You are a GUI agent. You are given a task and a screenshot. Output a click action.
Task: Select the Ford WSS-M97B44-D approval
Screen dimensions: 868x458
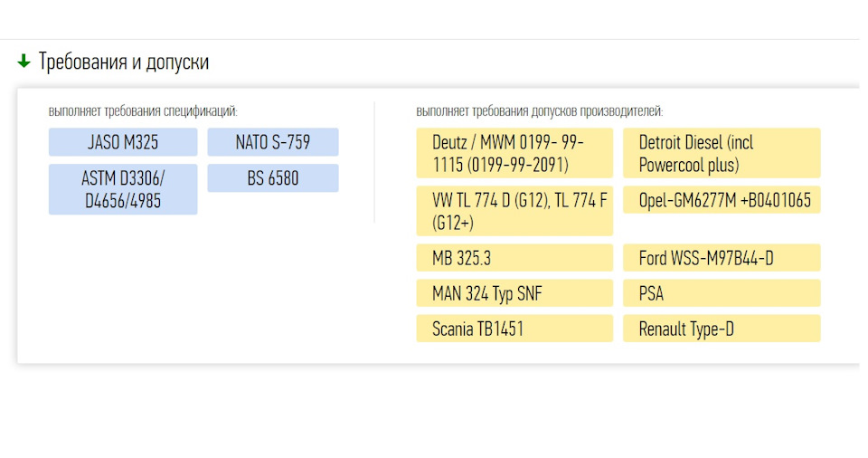point(722,258)
